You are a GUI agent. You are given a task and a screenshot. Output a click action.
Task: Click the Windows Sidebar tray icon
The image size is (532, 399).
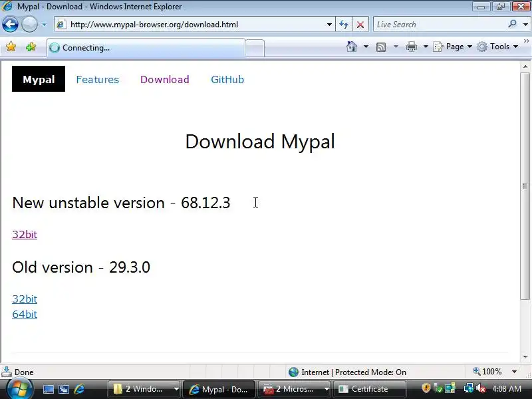[x=450, y=388]
